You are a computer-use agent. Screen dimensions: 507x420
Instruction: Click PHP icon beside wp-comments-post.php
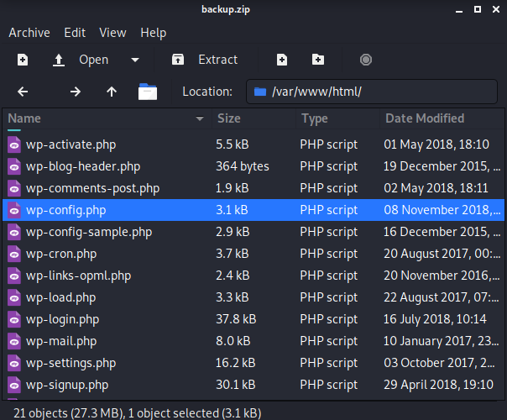14,188
